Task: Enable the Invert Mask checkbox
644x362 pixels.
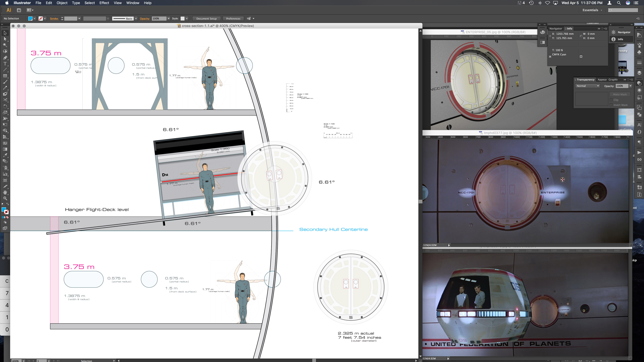Action: point(611,105)
